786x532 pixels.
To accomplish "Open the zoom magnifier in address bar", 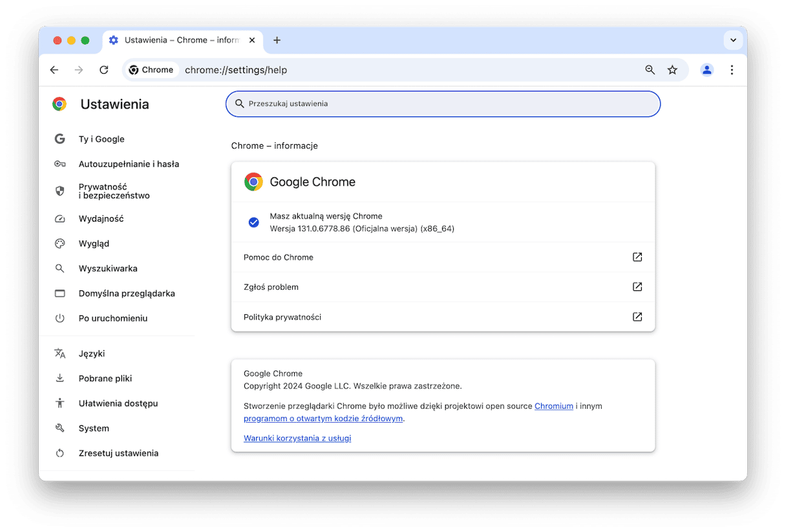I will tap(650, 70).
